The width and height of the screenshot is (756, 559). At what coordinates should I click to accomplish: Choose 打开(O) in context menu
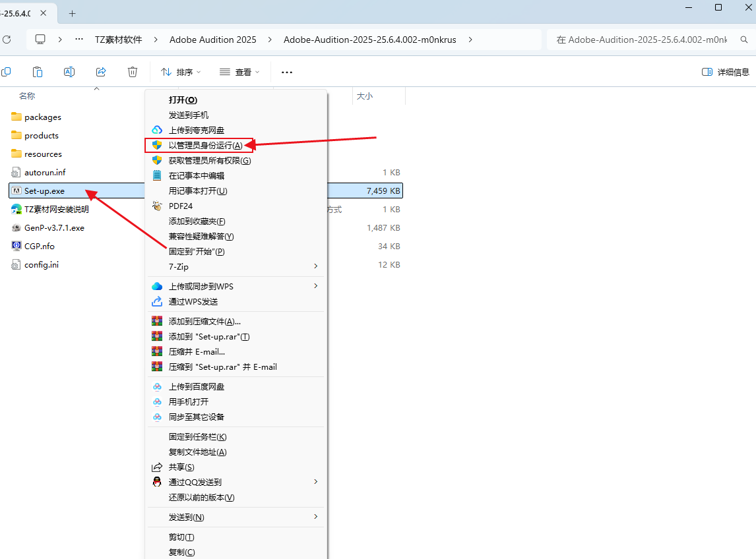(x=236, y=100)
